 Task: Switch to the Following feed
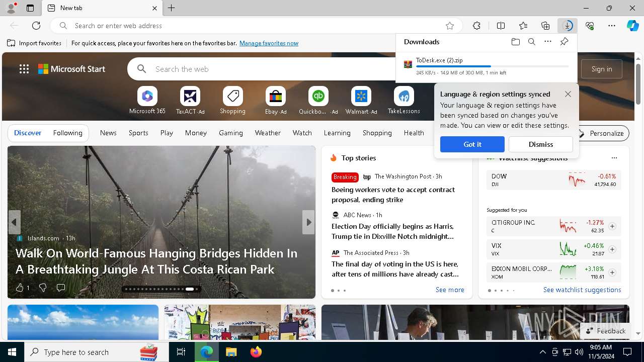pyautogui.click(x=67, y=133)
